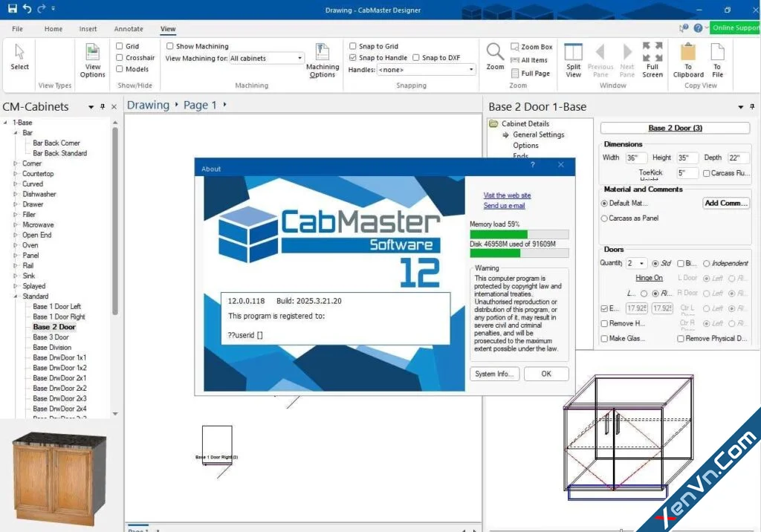761x532 pixels.
Task: Open View Machining for dropdown
Action: [x=299, y=58]
